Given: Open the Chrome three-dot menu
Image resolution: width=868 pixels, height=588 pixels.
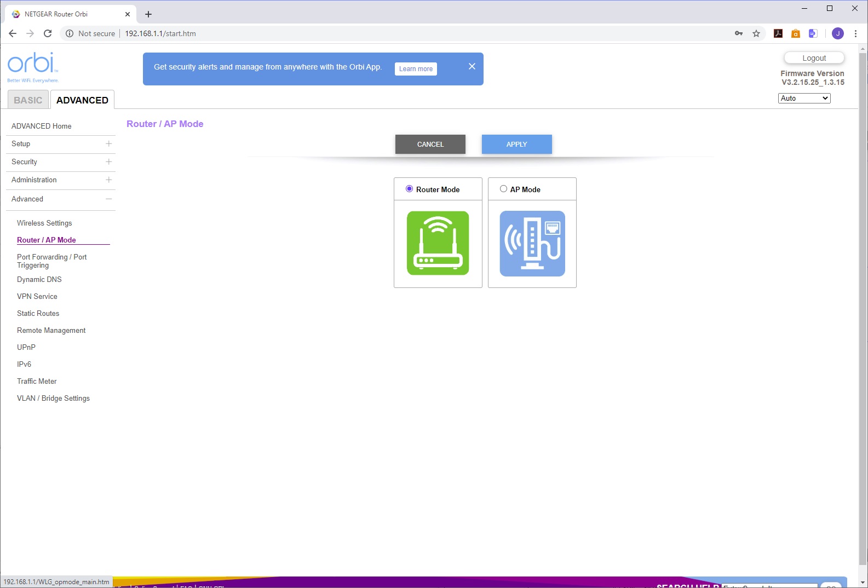Looking at the screenshot, I should (855, 33).
